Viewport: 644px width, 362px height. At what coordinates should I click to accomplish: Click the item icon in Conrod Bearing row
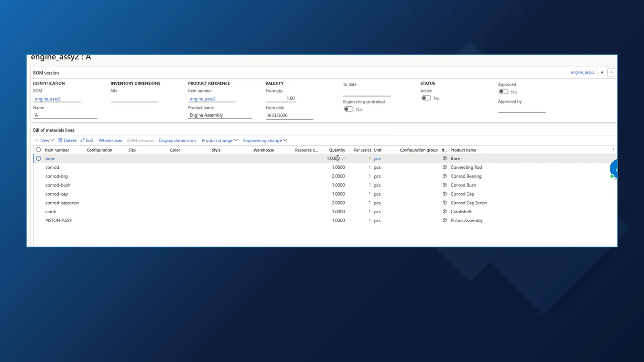[x=444, y=176]
